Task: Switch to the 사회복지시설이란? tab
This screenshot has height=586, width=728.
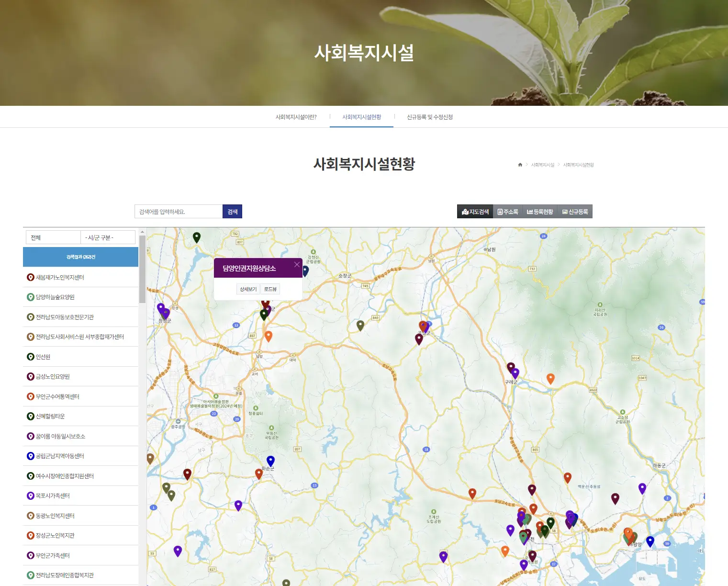Action: click(x=296, y=116)
